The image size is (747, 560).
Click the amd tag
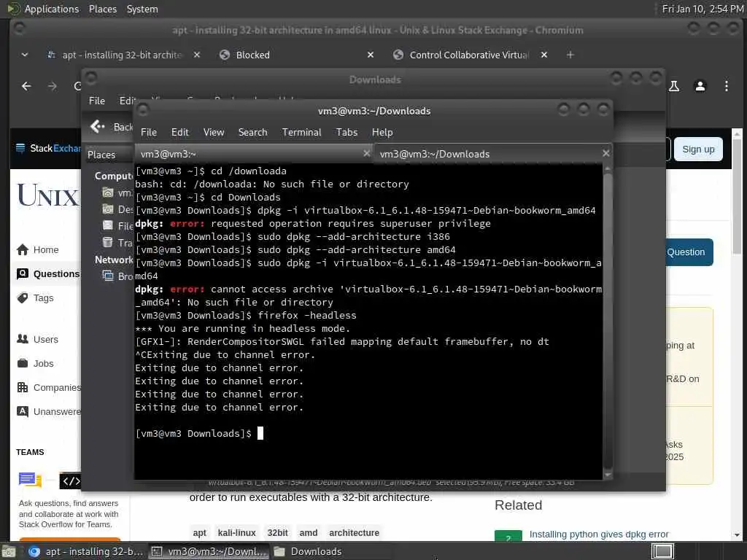tap(309, 533)
